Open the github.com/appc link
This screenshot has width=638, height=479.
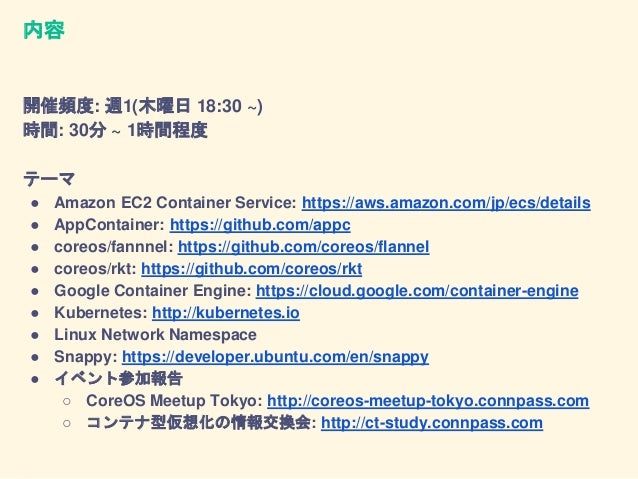260,225
